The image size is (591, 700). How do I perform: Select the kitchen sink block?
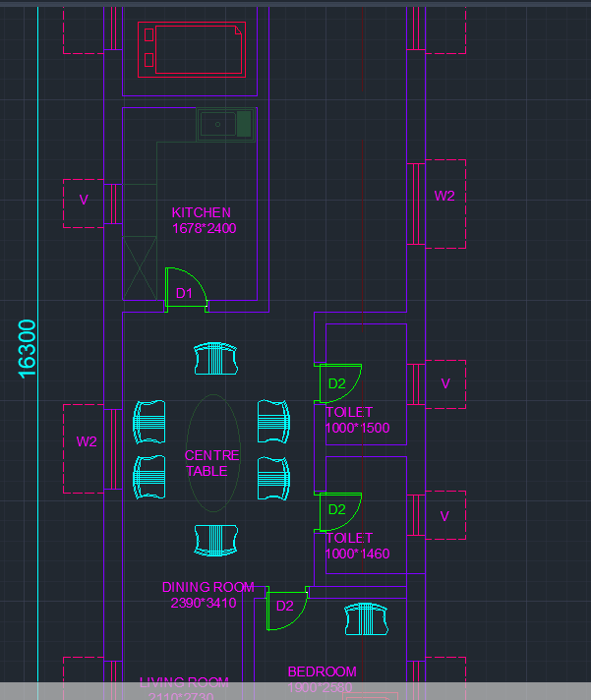click(226, 125)
